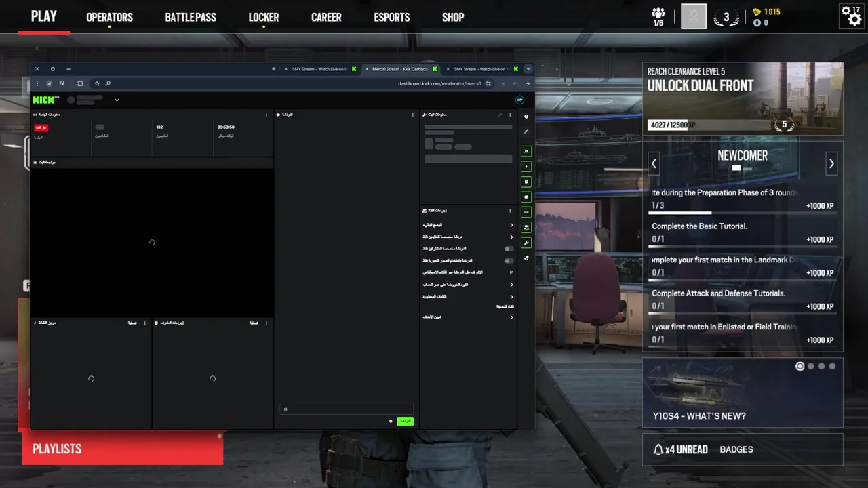Open the browser three-dot menu
The width and height of the screenshot is (868, 488).
[37, 83]
